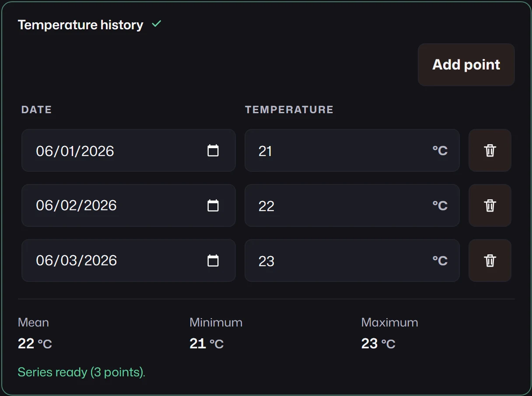This screenshot has height=396, width=532.
Task: Edit the temperature field showing 22
Action: 352,205
